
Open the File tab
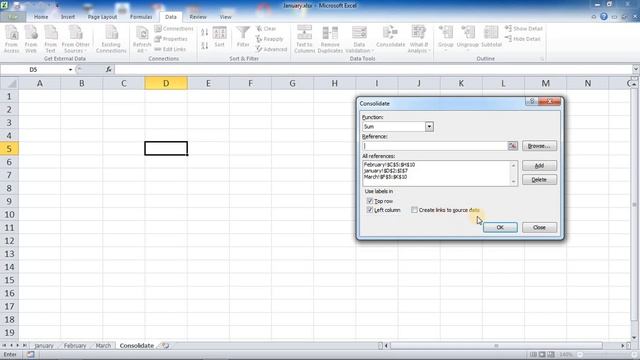(13, 17)
